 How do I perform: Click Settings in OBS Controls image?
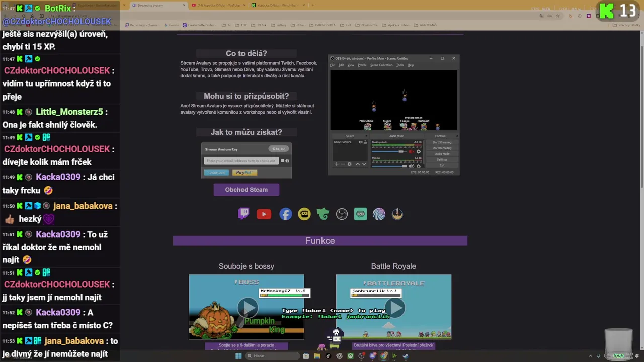point(442,159)
